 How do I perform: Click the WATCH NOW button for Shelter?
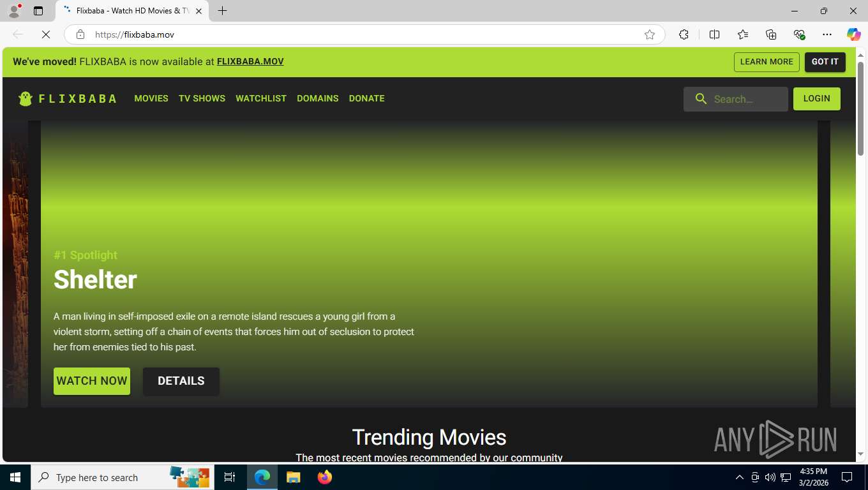(92, 381)
